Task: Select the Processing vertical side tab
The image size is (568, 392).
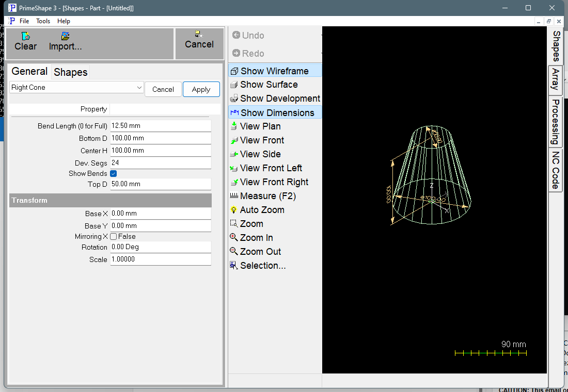Action: (556, 122)
